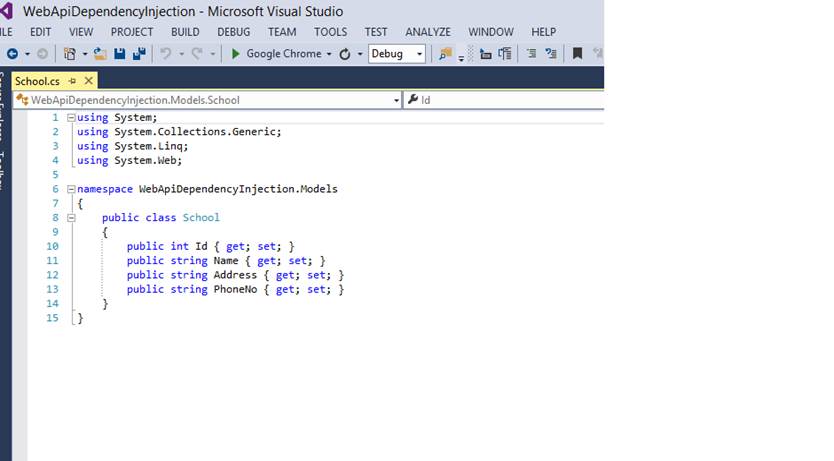Click the Navigate Forward arrow icon
This screenshot has width=834, height=461.
(42, 54)
